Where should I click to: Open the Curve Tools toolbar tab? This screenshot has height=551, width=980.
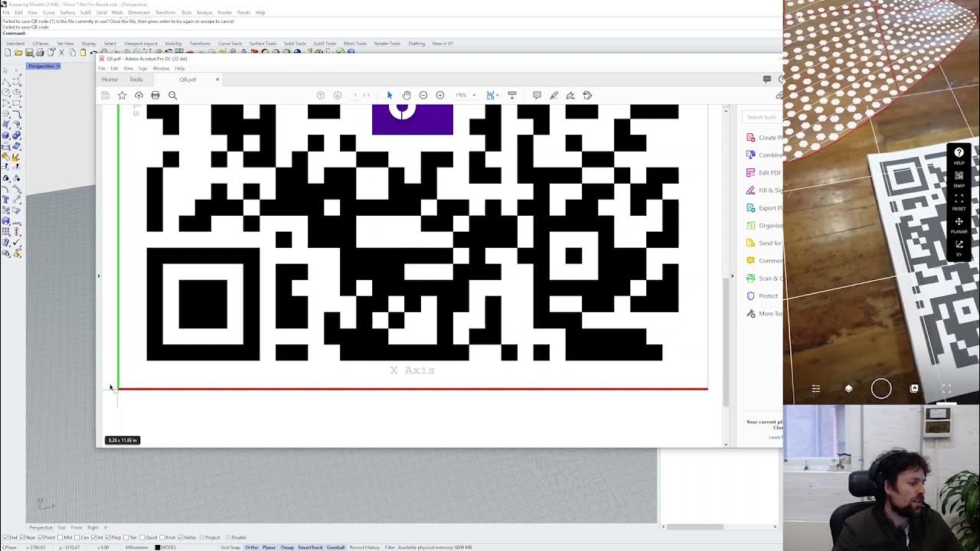coord(230,44)
